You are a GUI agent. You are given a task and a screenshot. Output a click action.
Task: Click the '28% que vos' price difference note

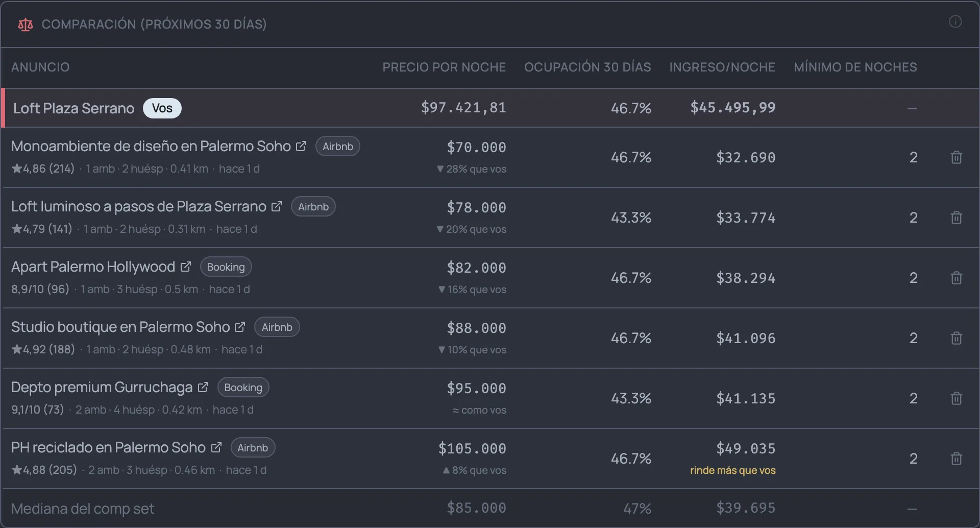tap(472, 169)
